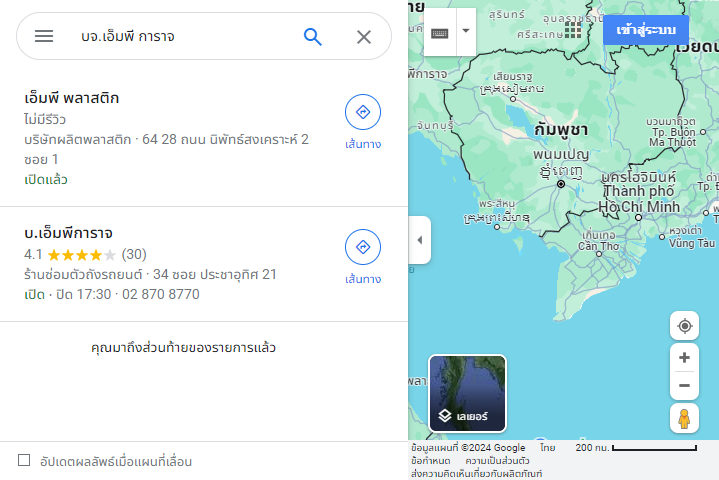This screenshot has height=480, width=719.
Task: Click the ข้อมูลแผนที่ ©2024 Google text
Action: [x=468, y=447]
